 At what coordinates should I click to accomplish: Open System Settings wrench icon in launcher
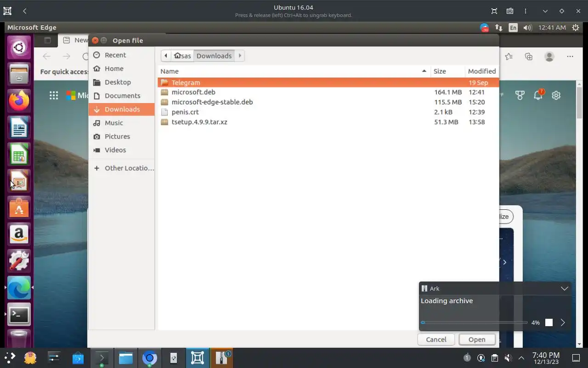(x=19, y=262)
